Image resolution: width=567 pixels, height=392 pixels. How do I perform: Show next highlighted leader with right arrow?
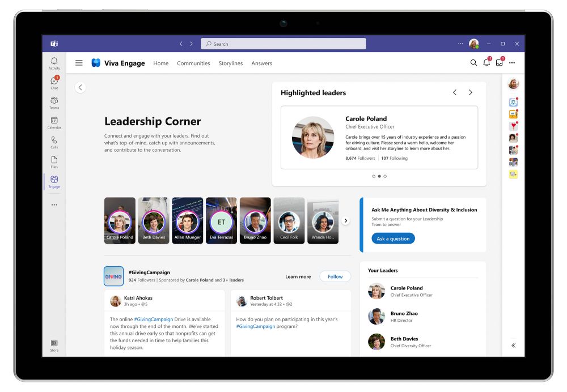click(470, 92)
